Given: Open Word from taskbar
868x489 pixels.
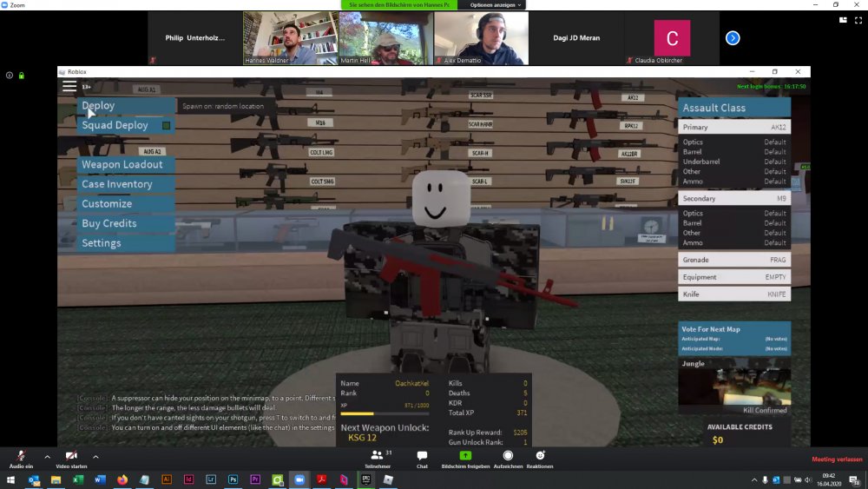Looking at the screenshot, I should click(x=100, y=479).
